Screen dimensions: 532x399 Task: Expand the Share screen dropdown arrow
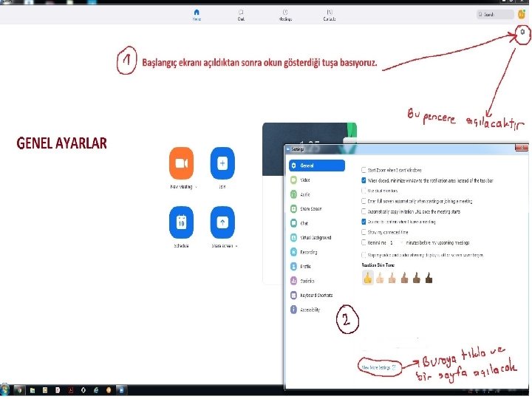click(236, 246)
